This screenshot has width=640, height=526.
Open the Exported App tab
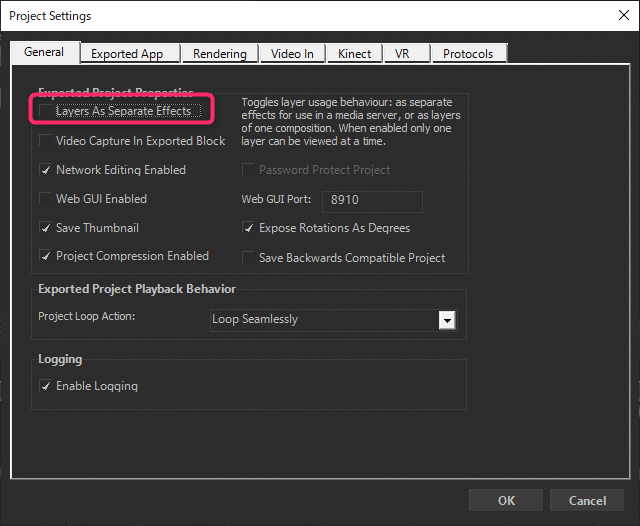[130, 54]
